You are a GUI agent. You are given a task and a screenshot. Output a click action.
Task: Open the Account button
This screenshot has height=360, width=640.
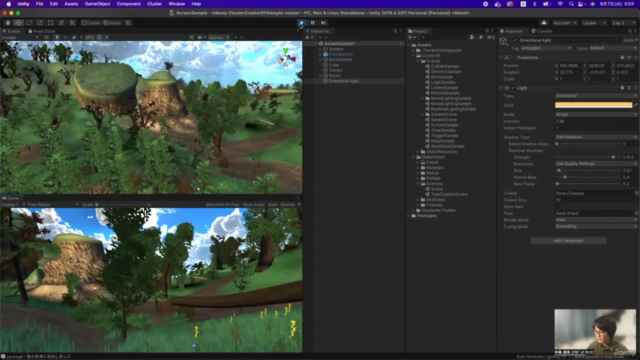pos(564,23)
